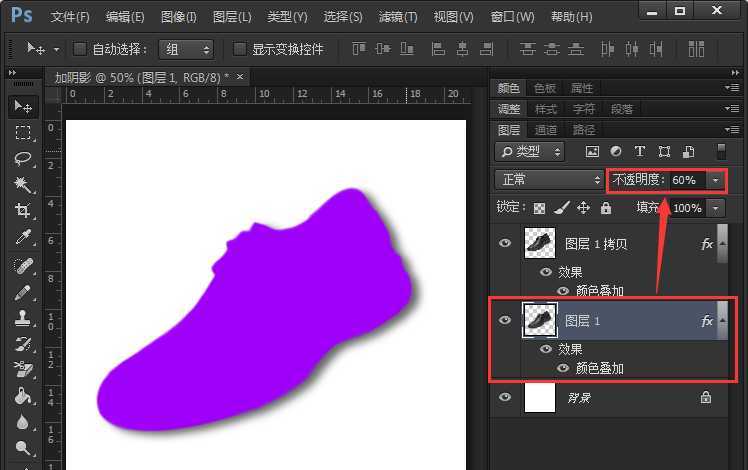Image resolution: width=748 pixels, height=470 pixels.
Task: Pick the Crop tool
Action: click(x=22, y=211)
